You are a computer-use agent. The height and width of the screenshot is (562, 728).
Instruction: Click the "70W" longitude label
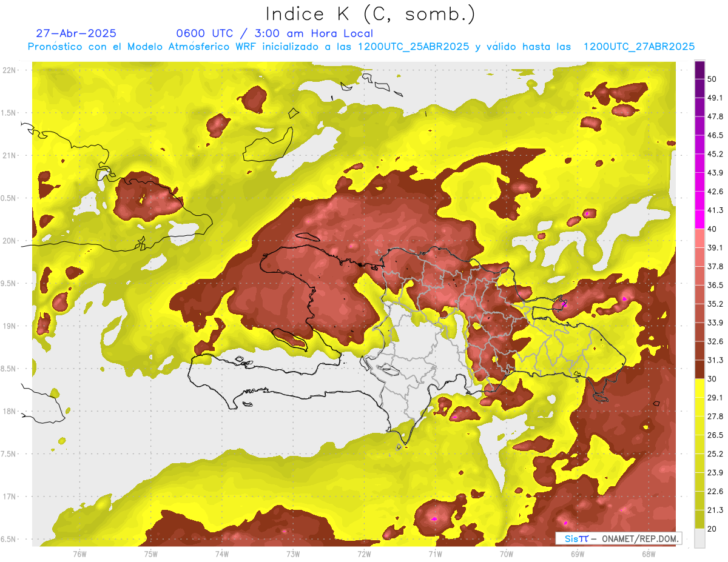coord(507,554)
